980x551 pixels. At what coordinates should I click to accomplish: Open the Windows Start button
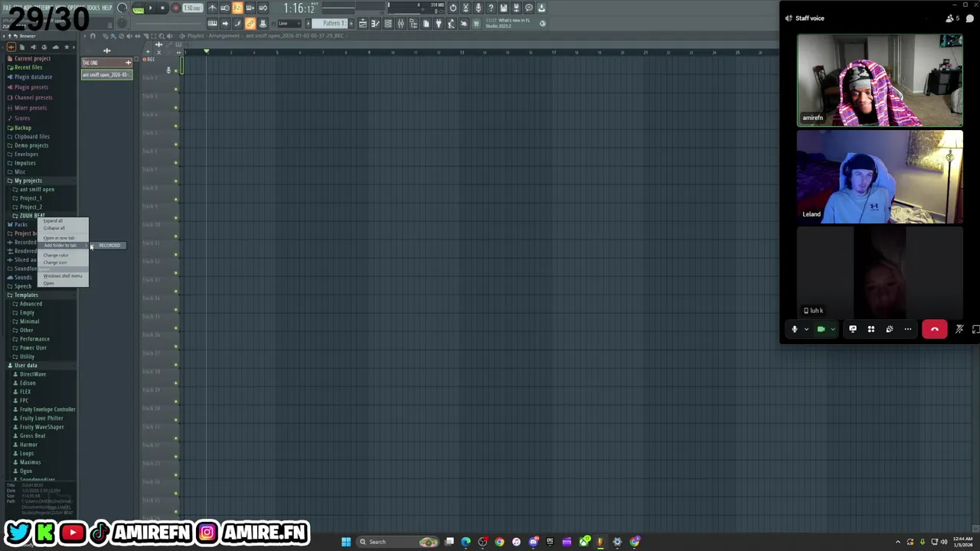tap(346, 542)
